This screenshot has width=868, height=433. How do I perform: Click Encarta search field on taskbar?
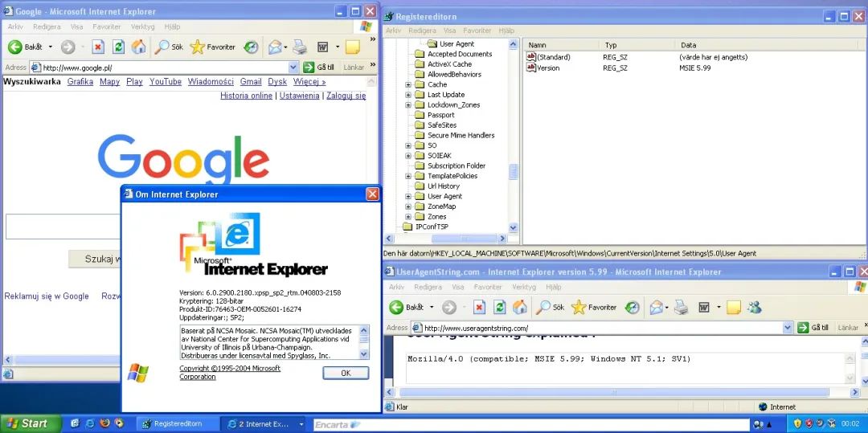click(531, 425)
